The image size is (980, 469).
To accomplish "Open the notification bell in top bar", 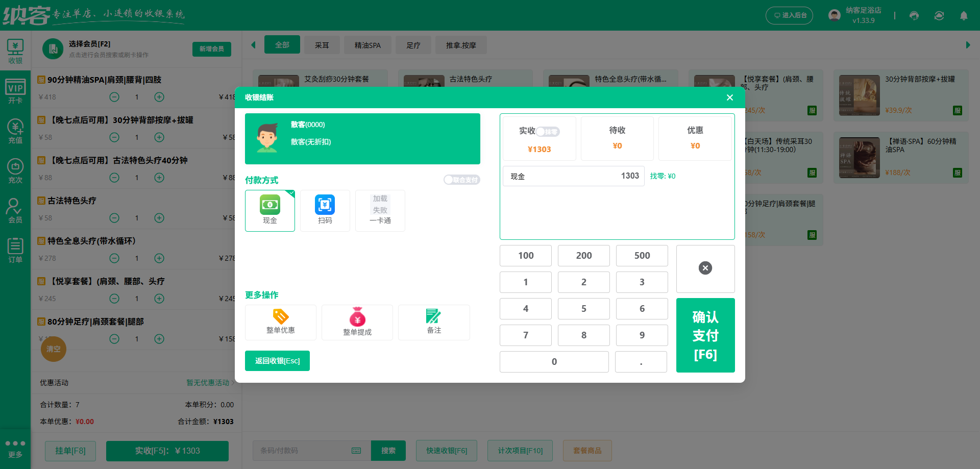I will [964, 15].
